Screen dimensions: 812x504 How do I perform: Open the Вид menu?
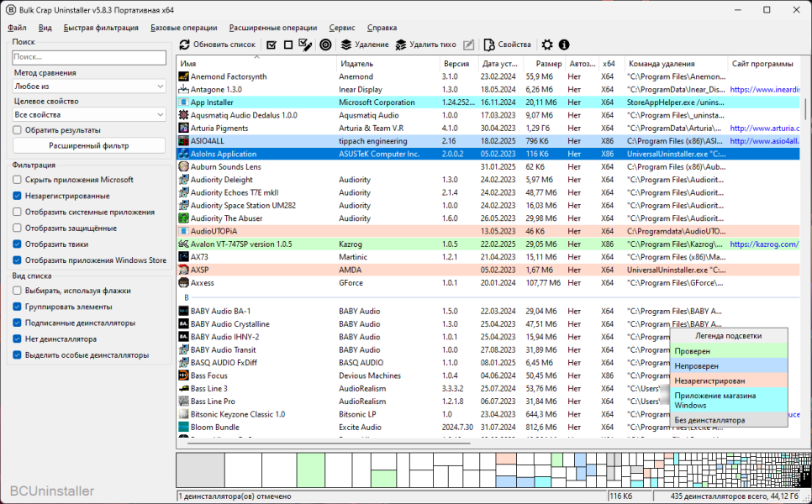(x=45, y=28)
